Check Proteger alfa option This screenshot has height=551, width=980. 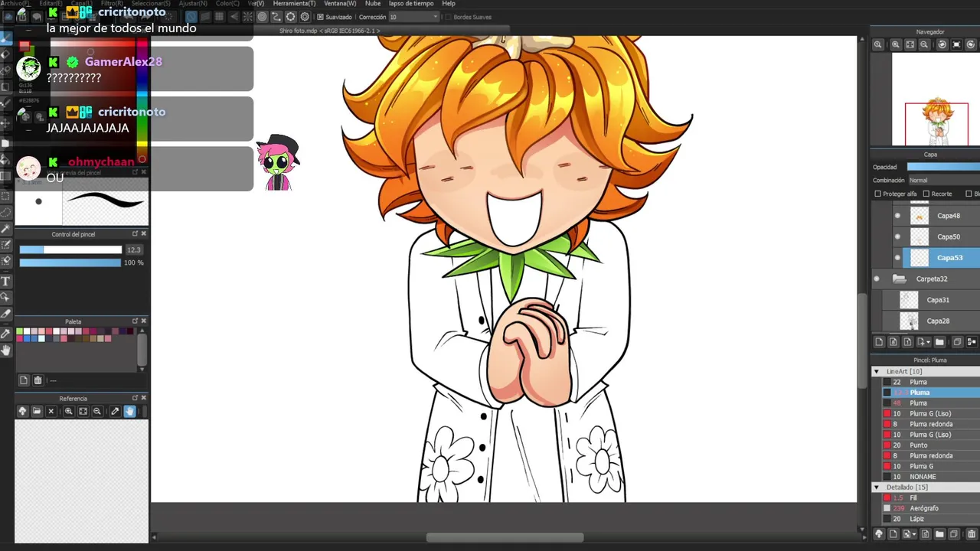coord(877,194)
